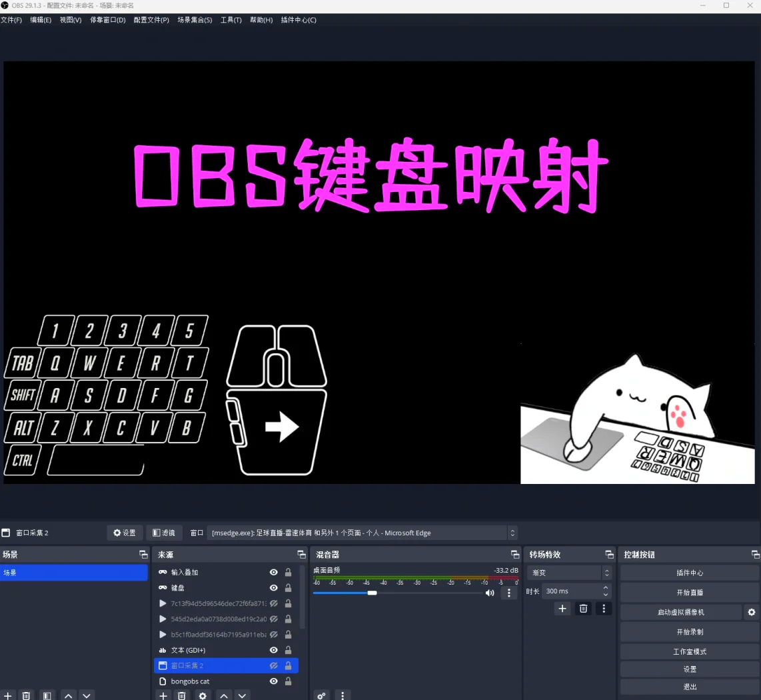
Task: Open the 停靠窗口(D) menu
Action: (x=107, y=20)
